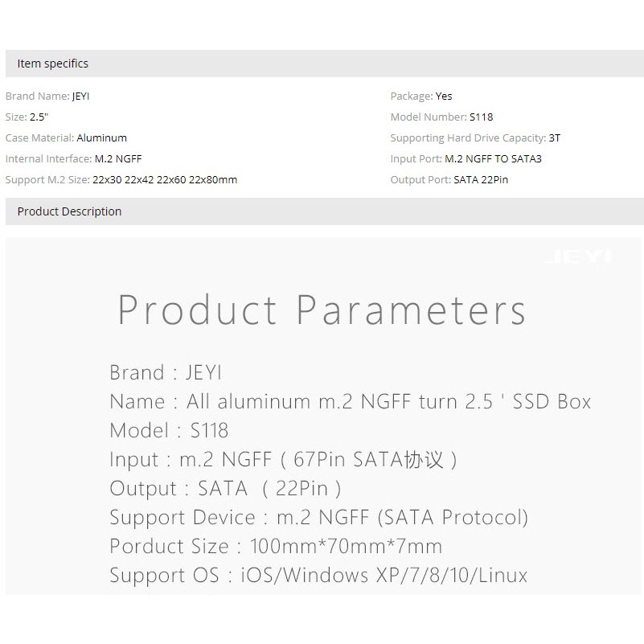Select the Brand Name JEYI value

pyautogui.click(x=81, y=96)
